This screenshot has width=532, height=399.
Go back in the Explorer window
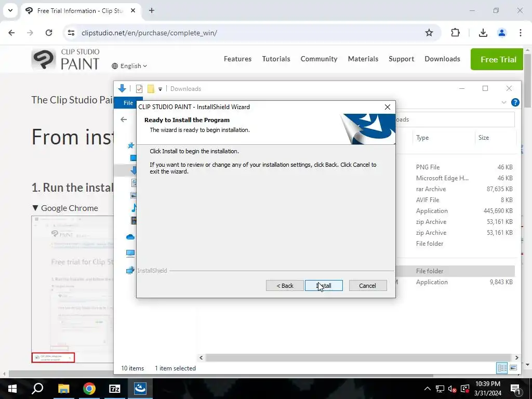tap(124, 119)
